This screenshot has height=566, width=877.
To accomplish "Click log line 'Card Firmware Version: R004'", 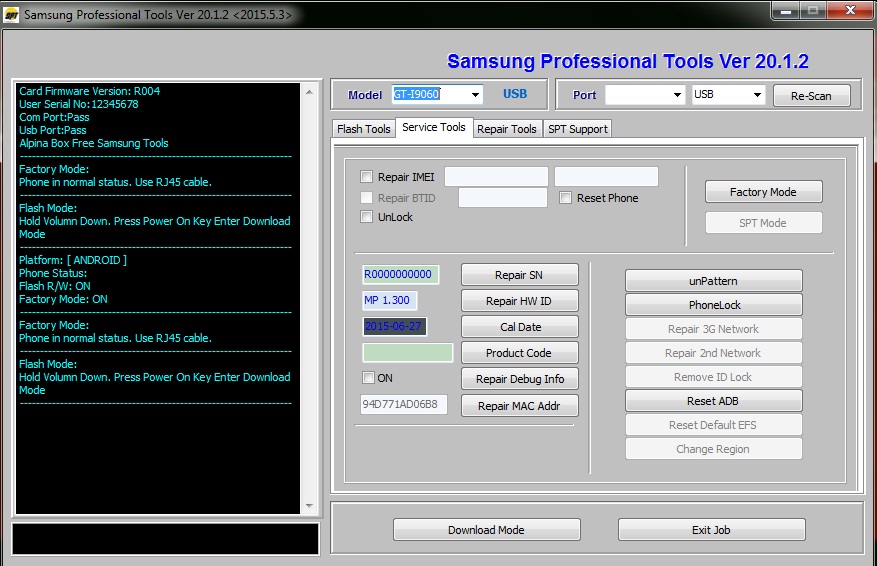I will pyautogui.click(x=89, y=91).
